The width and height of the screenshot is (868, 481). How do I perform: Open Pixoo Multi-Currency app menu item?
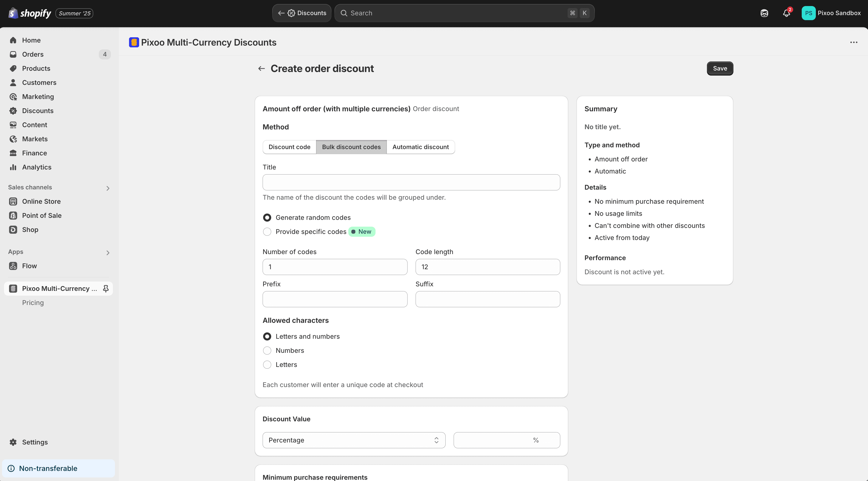point(59,289)
